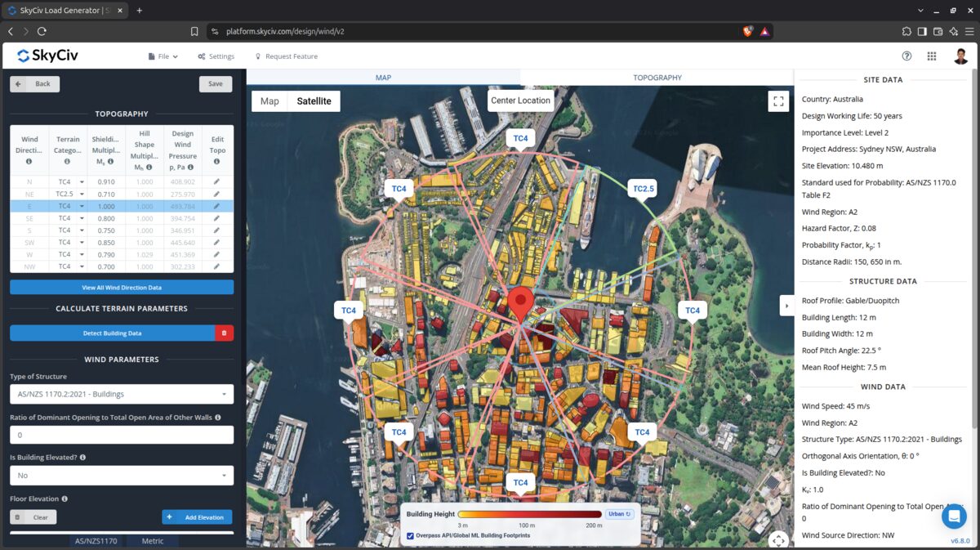Click the right panel vertical scrollbar
The height and width of the screenshot is (550, 980).
(975, 262)
